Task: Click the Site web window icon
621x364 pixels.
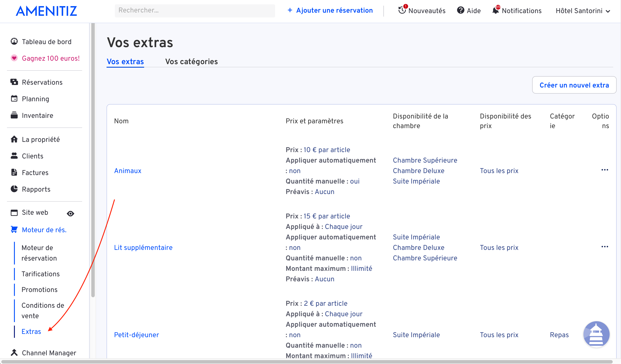Action: (14, 213)
